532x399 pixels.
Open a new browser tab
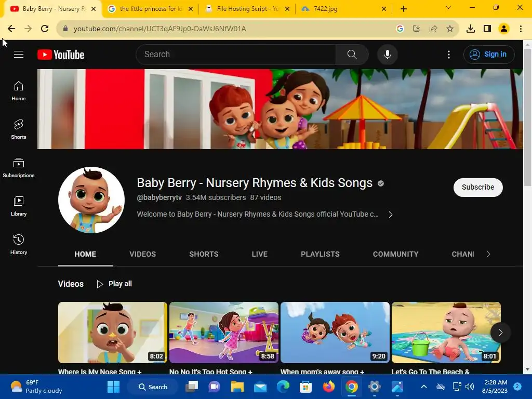[403, 9]
